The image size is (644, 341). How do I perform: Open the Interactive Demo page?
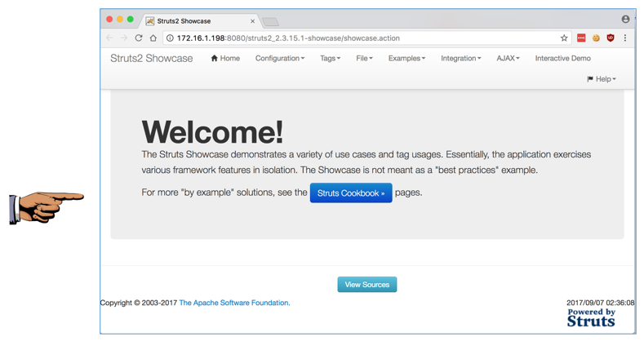tap(562, 58)
